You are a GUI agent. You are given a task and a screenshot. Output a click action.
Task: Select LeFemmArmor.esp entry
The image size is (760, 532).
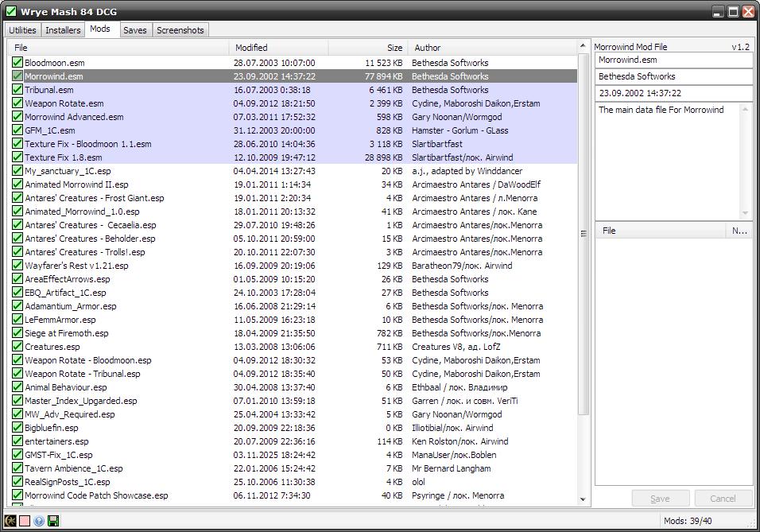[294, 320]
